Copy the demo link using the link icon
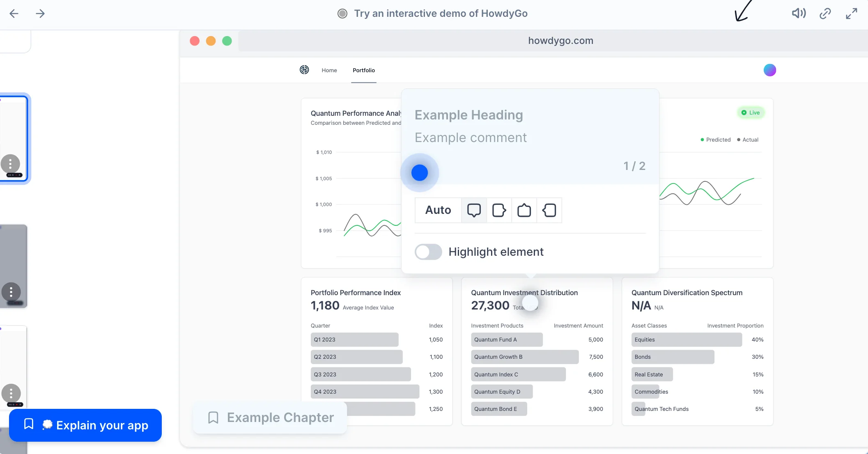This screenshot has width=868, height=454. tap(825, 13)
